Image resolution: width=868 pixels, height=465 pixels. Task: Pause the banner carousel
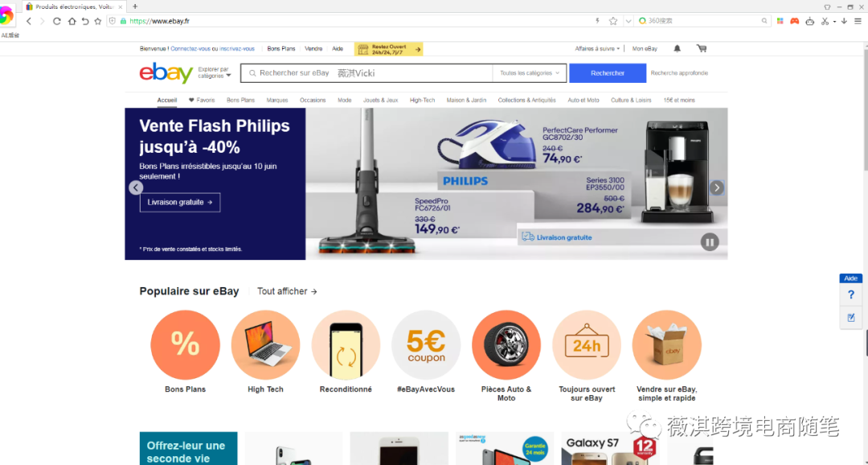709,242
